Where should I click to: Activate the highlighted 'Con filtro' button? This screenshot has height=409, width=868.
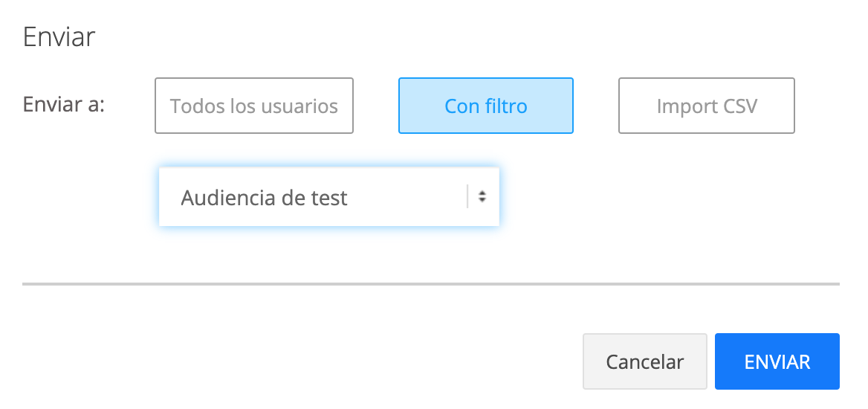(486, 106)
